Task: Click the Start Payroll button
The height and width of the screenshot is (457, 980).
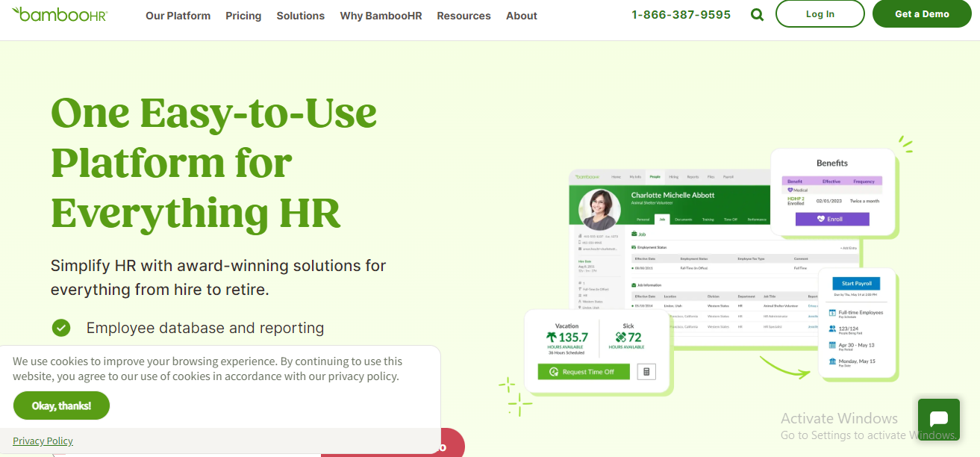Action: [x=857, y=284]
